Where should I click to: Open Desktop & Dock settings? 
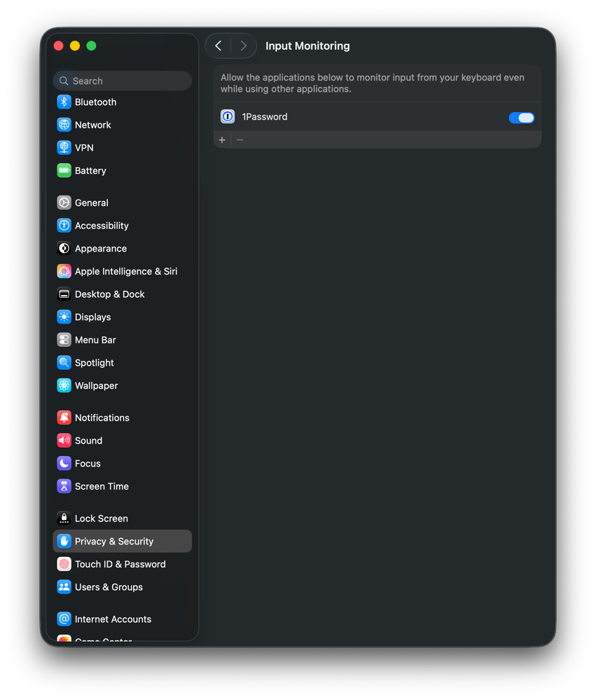[109, 294]
